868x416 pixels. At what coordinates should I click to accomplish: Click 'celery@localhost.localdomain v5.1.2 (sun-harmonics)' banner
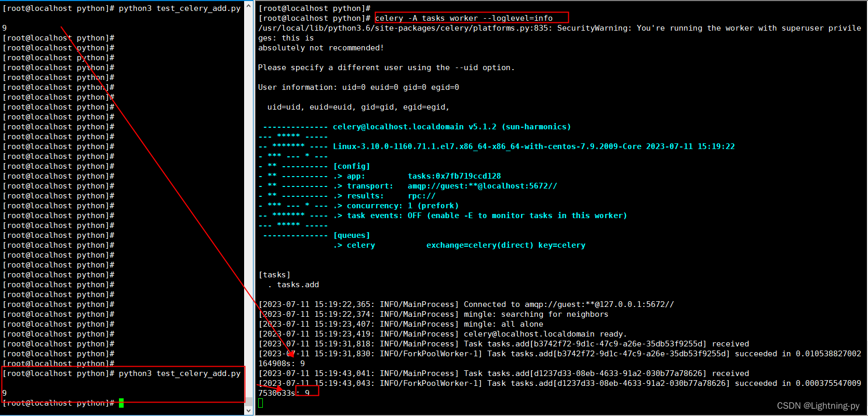(452, 127)
